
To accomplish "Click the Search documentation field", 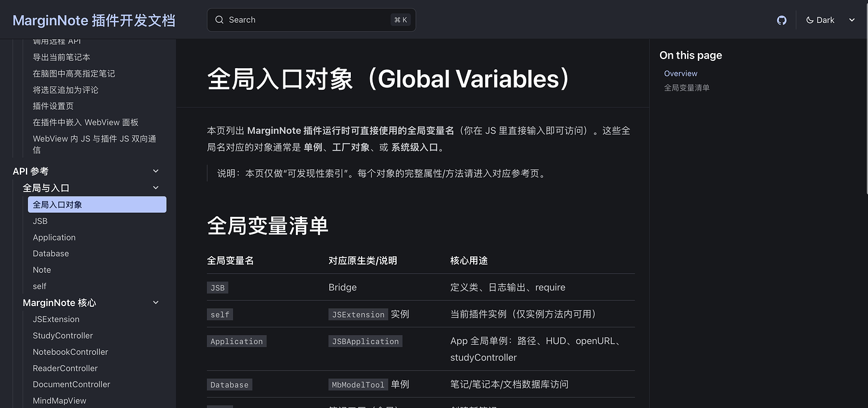I will point(312,20).
